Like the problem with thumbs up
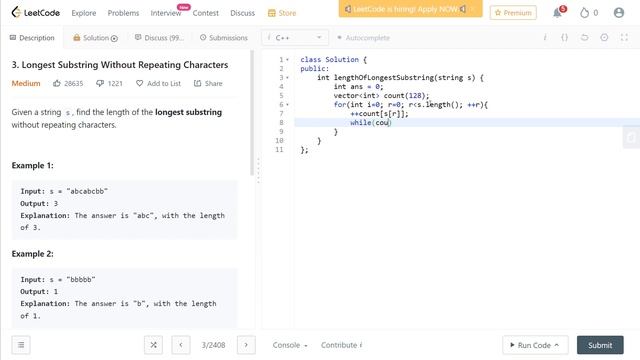This screenshot has width=640, height=360. click(x=68, y=83)
